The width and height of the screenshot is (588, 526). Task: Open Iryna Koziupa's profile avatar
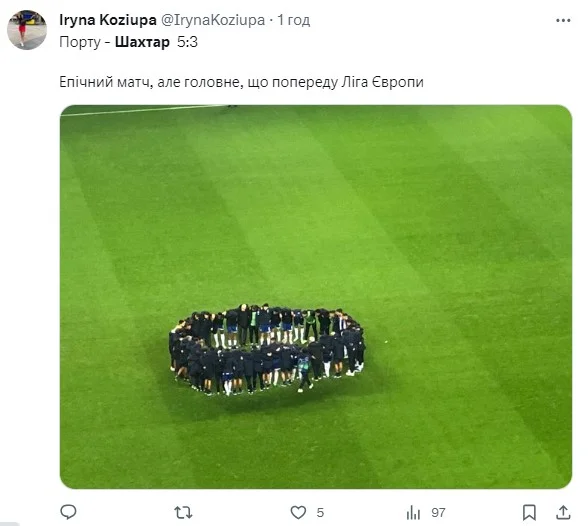pos(27,30)
